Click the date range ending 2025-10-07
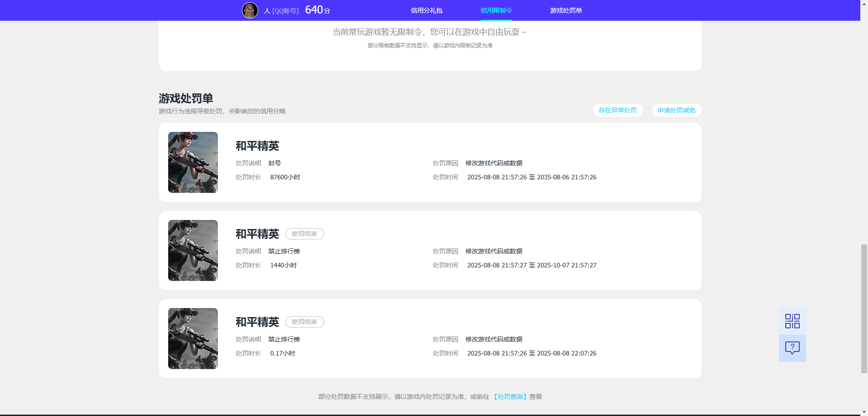This screenshot has width=868, height=416. click(532, 265)
